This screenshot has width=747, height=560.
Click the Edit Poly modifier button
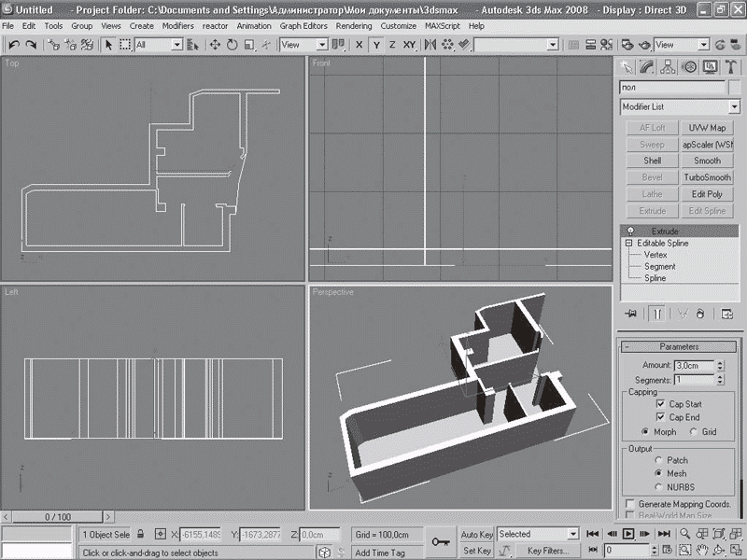(706, 194)
